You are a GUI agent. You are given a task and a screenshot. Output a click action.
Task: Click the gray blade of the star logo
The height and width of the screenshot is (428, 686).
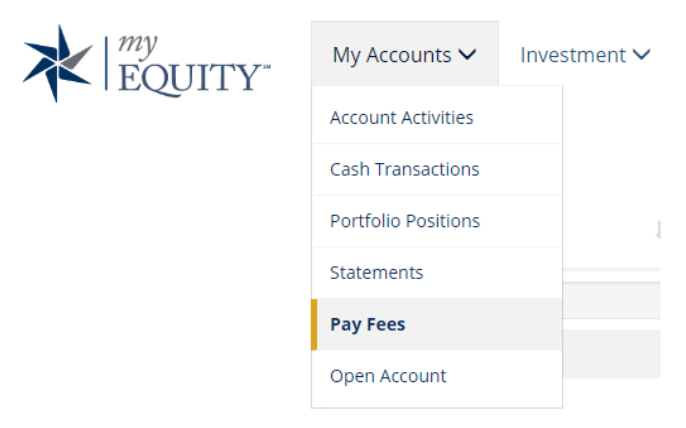(x=77, y=57)
